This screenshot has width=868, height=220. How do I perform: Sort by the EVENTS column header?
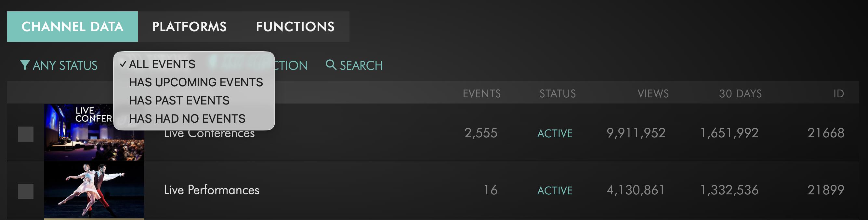click(481, 93)
